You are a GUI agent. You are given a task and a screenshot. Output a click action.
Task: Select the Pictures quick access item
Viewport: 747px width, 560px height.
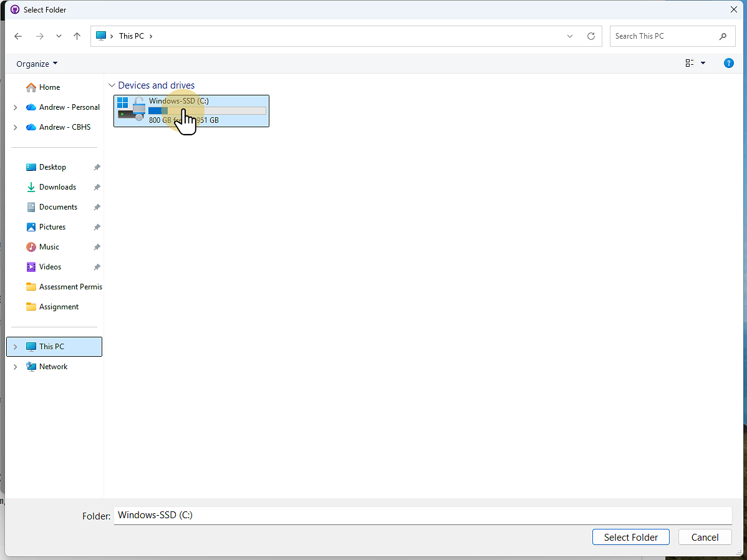[52, 227]
